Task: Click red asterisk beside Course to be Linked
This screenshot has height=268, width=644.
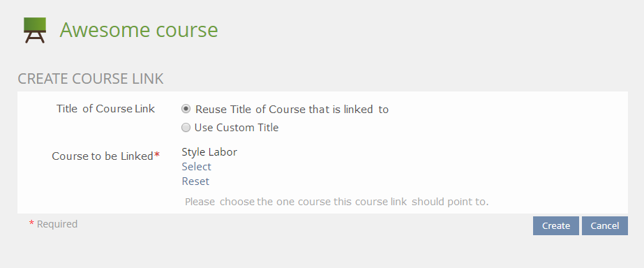Action: [x=156, y=156]
